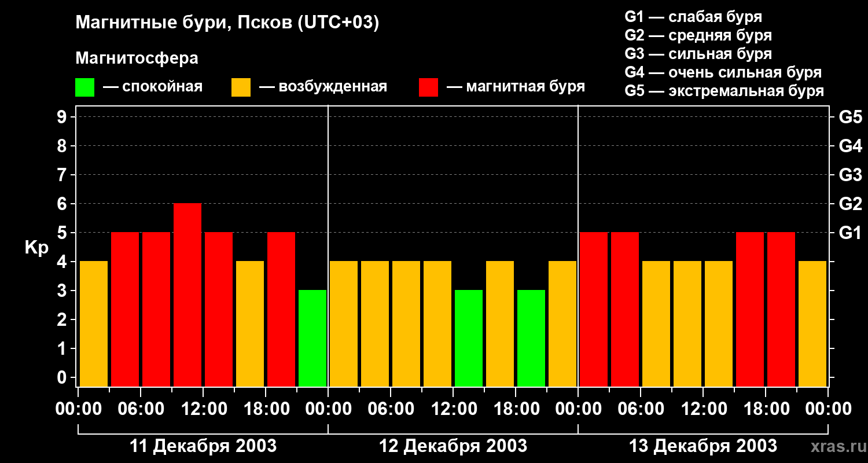Click the 'G5' label on the right axis
868x463 pixels.
click(x=851, y=117)
